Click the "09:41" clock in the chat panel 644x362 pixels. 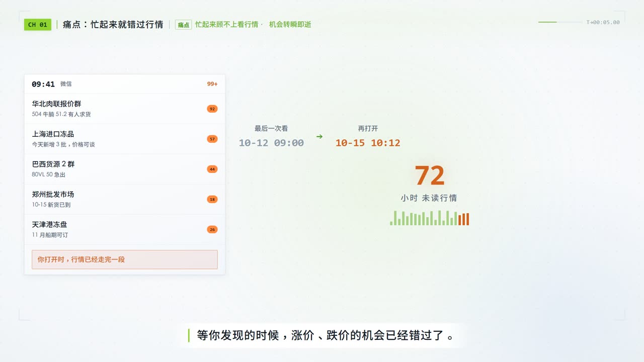tap(43, 84)
